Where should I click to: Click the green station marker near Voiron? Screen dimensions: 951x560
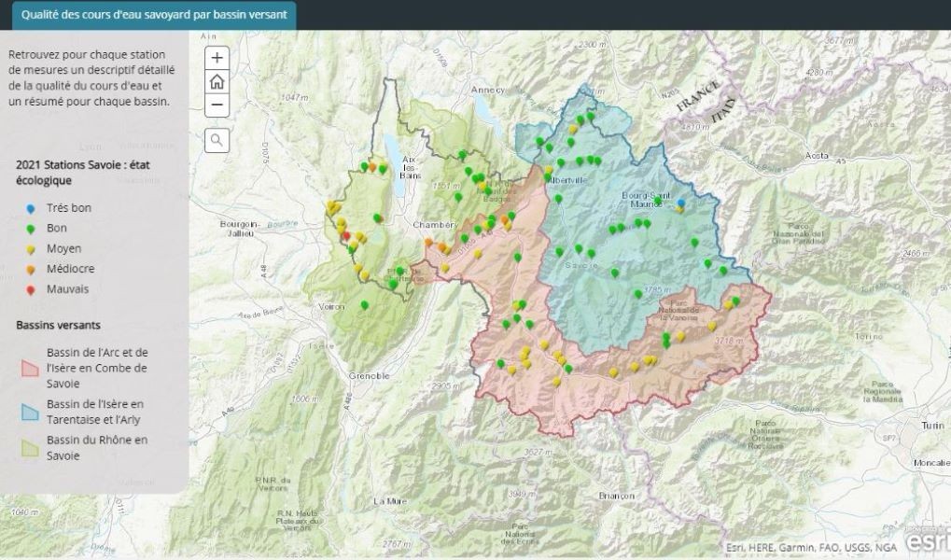pyautogui.click(x=365, y=304)
